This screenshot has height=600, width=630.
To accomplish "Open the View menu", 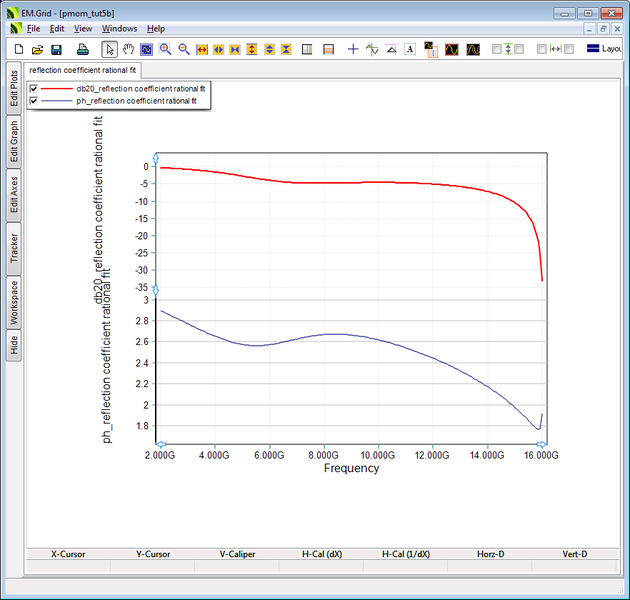I will point(83,29).
